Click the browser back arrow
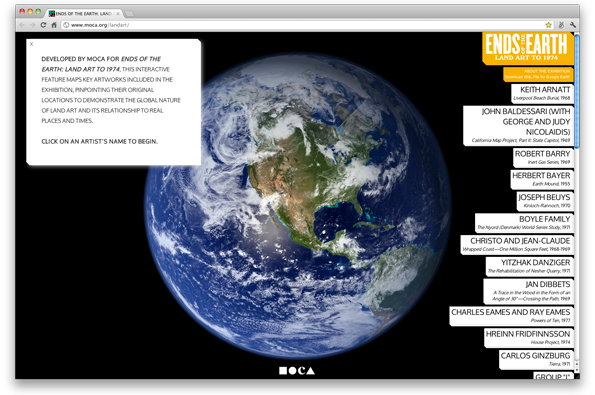Image resolution: width=595 pixels, height=395 pixels. coord(22,25)
